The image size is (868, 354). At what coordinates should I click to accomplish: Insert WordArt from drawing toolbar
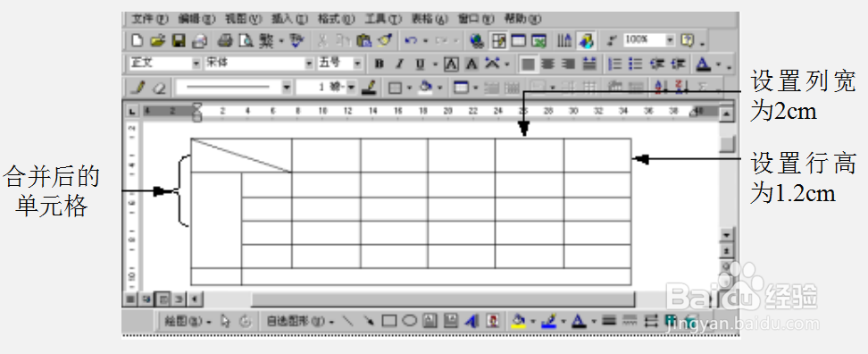coord(472,320)
